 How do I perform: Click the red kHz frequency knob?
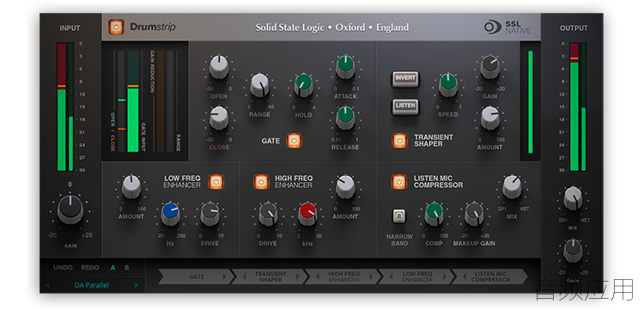point(307,214)
